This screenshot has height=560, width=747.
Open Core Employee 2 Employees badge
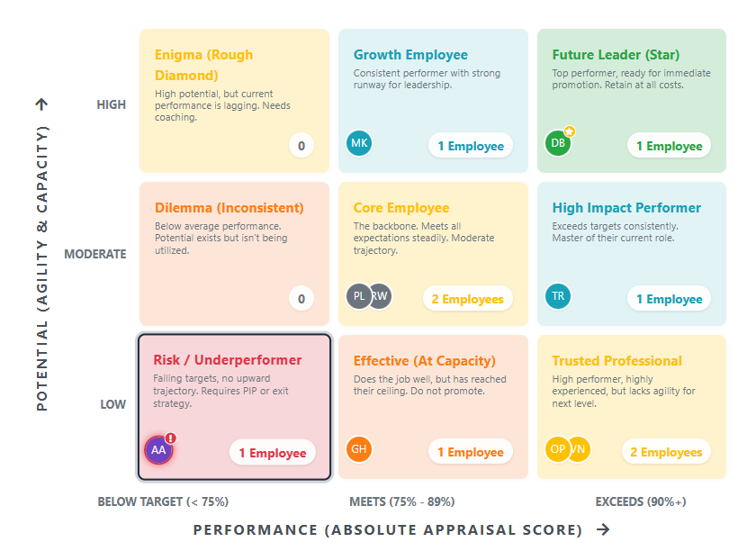pyautogui.click(x=468, y=299)
